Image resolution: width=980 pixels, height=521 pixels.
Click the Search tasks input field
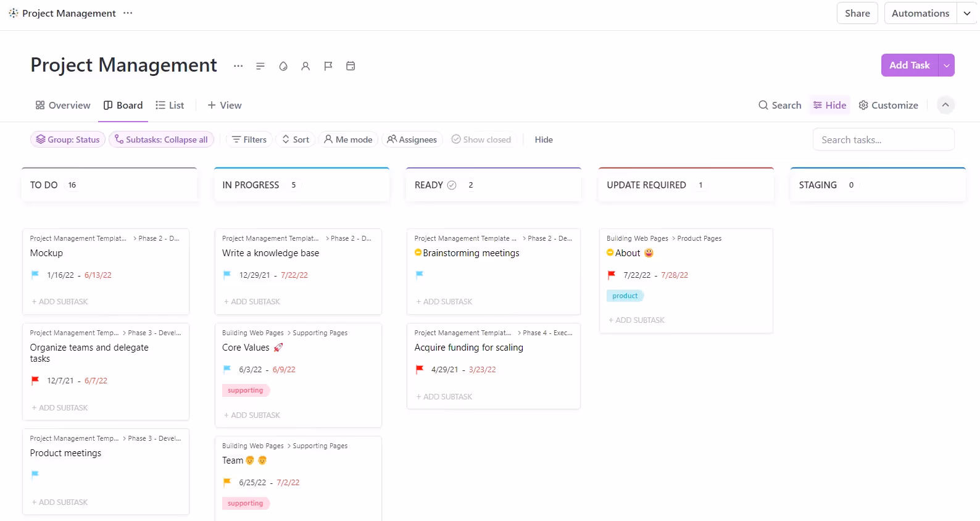pos(883,140)
